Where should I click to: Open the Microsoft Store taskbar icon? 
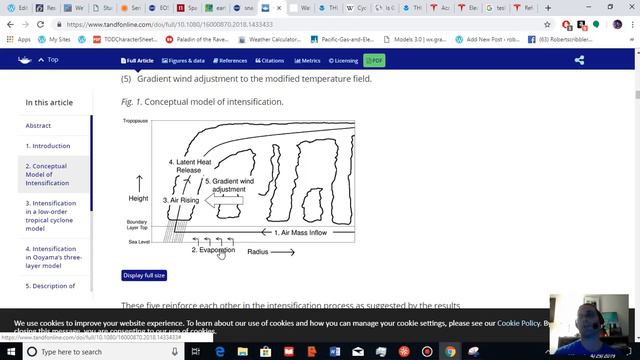pos(266,351)
